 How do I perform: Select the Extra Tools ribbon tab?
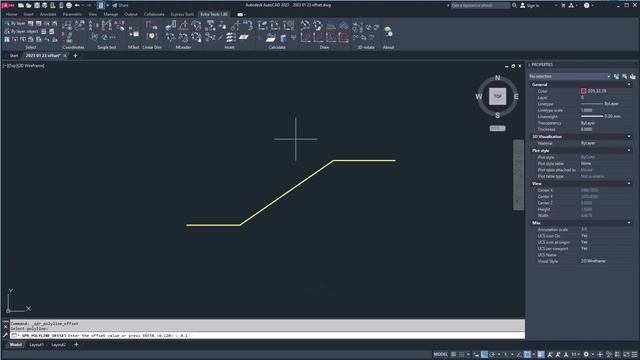coord(214,14)
